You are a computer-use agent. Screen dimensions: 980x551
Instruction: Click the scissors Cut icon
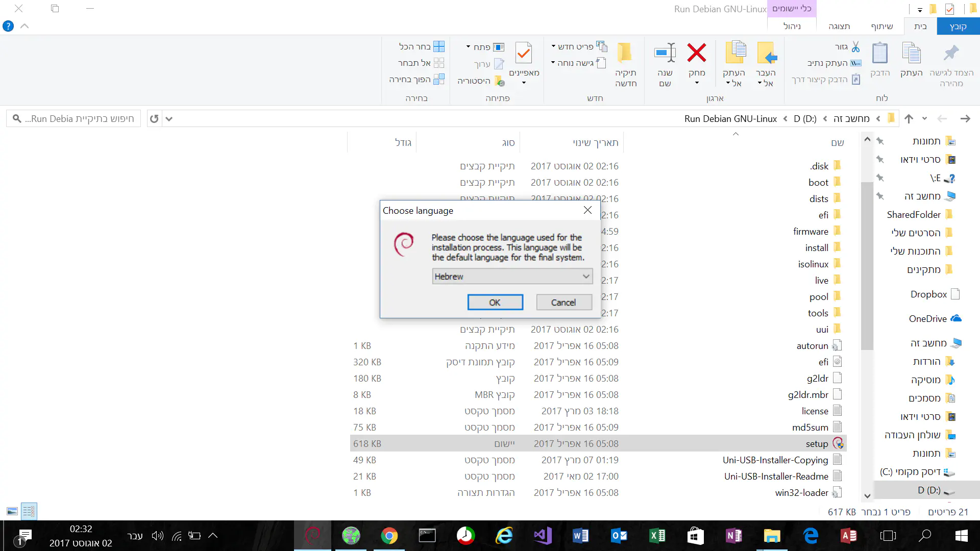(855, 46)
